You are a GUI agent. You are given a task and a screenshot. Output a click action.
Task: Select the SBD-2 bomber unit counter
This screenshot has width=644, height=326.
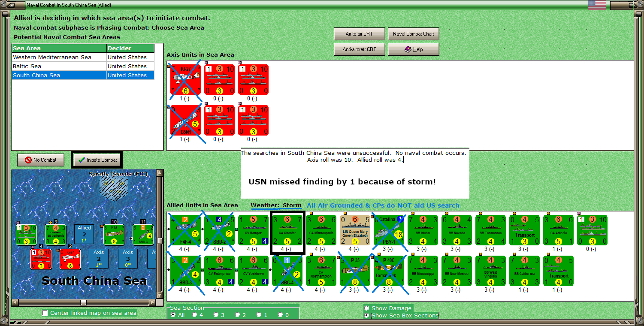[x=219, y=230]
